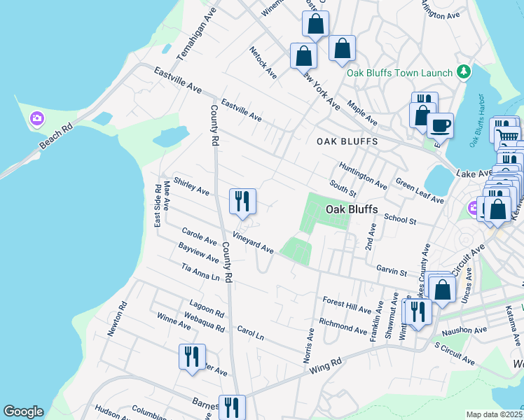The height and width of the screenshot is (420, 524).
Task: Open shopping bag marker by Dukes County Ave
Action: coord(442,290)
